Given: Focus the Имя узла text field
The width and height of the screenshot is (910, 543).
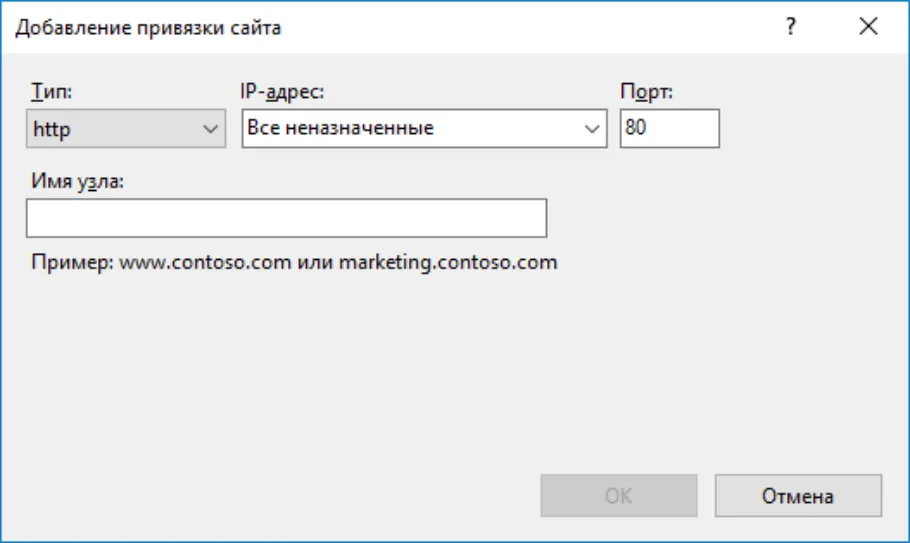Looking at the screenshot, I should click(287, 218).
